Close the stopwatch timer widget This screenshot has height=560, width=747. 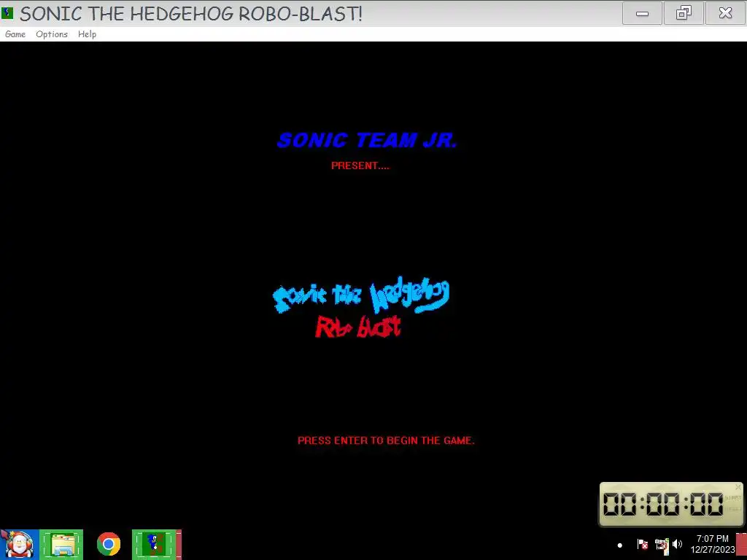tap(738, 486)
